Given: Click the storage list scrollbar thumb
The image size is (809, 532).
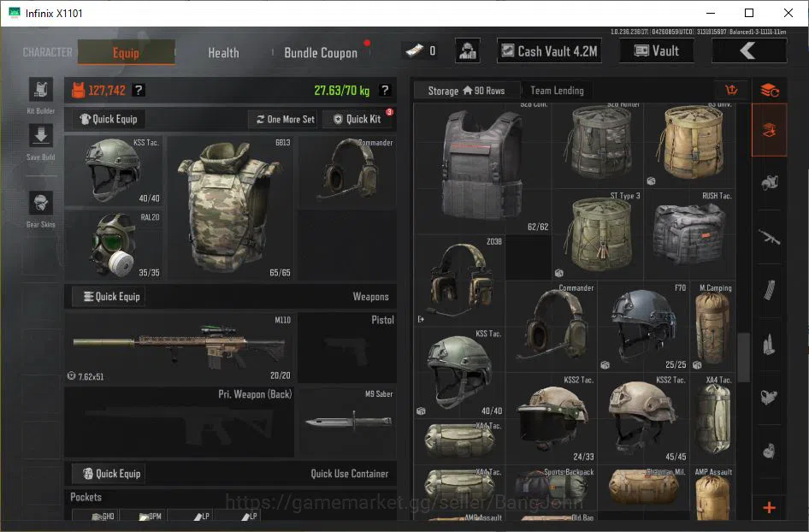Looking at the screenshot, I should 743,357.
